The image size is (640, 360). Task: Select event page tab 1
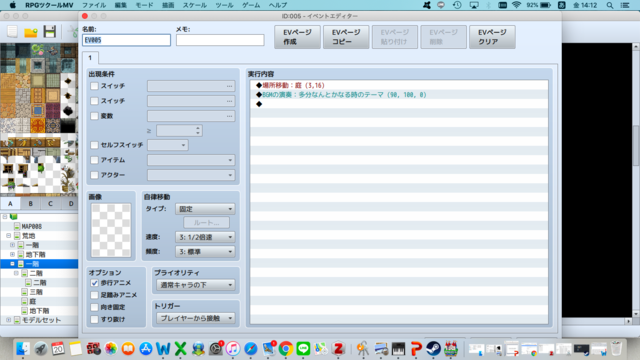click(90, 58)
